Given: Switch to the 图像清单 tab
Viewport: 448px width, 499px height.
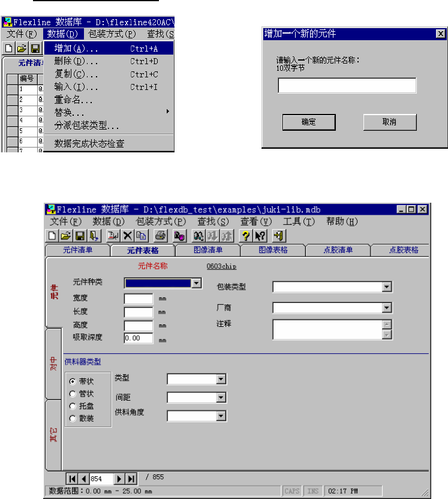Looking at the screenshot, I should pos(208,250).
